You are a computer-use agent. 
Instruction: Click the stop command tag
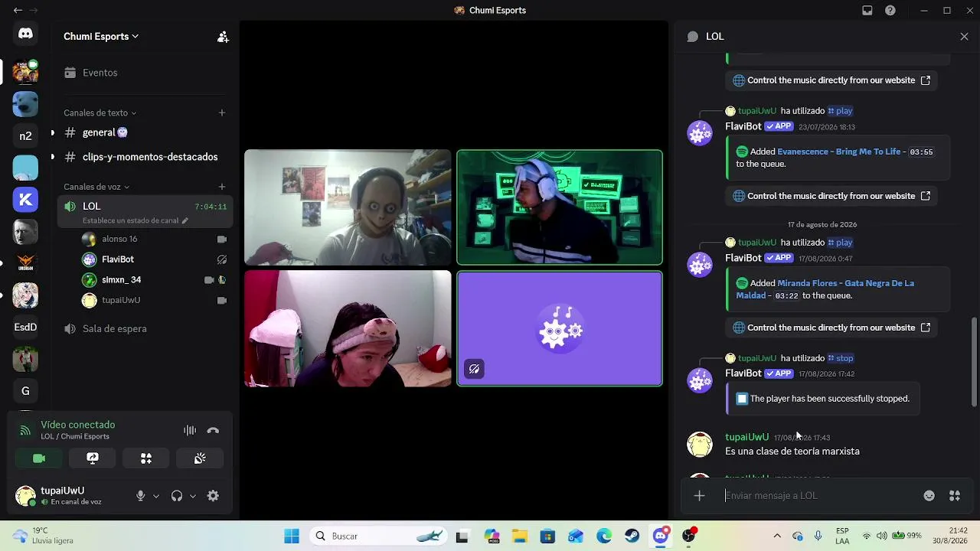tap(841, 358)
